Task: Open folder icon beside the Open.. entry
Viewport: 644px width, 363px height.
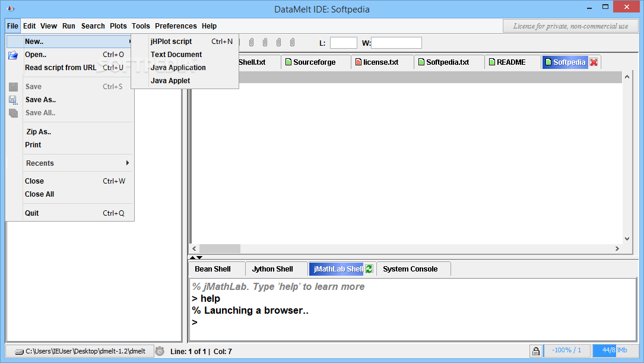Action: click(x=13, y=55)
